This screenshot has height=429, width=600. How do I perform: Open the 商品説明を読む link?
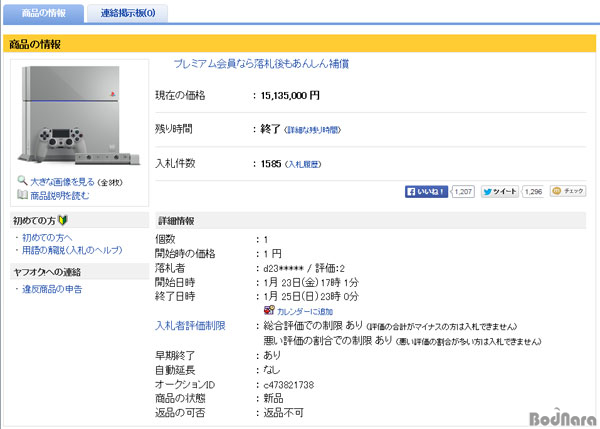60,196
